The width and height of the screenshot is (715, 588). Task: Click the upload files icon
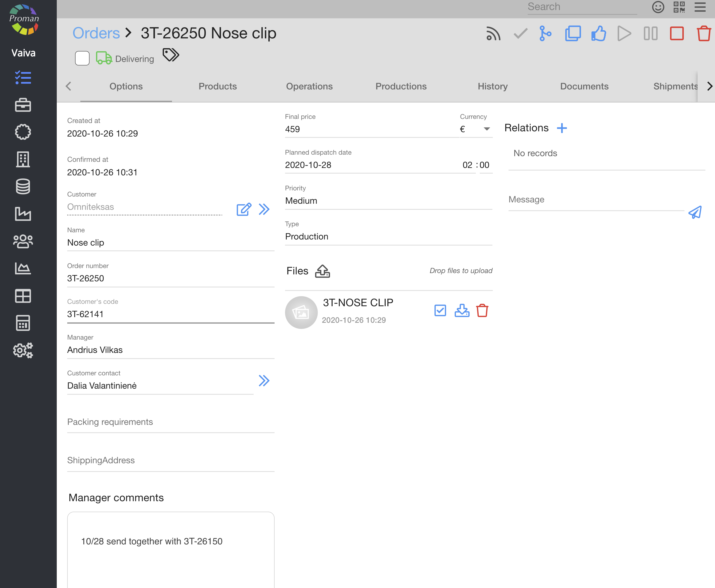coord(322,271)
